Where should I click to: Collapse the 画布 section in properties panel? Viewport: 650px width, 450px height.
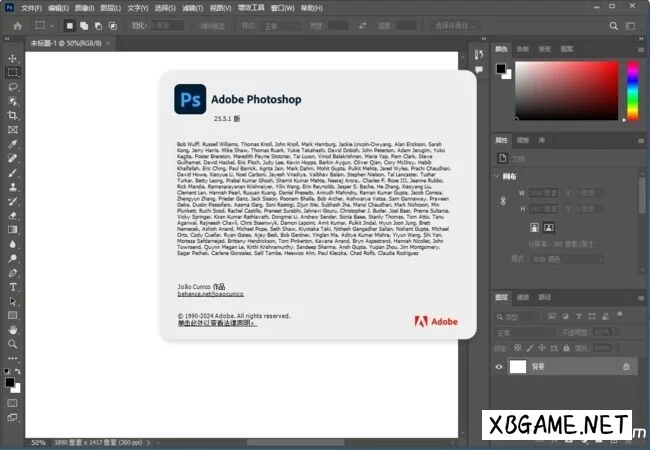tap(499, 176)
